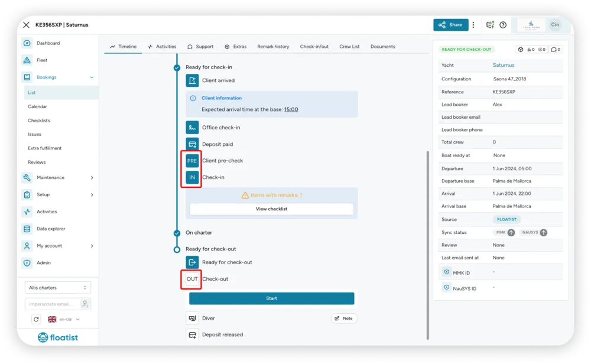Click the OUT Check-out icon
This screenshot has width=591, height=364.
click(x=192, y=279)
